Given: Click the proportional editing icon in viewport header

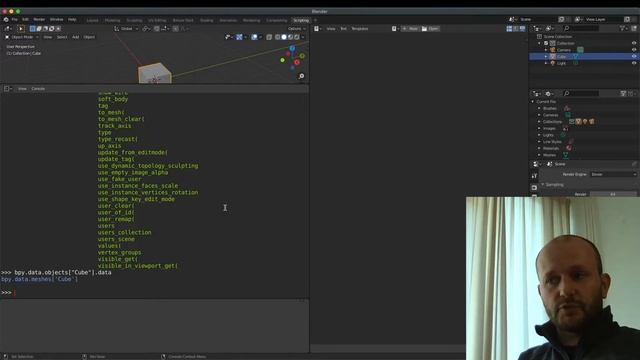Looking at the screenshot, I should [x=176, y=29].
